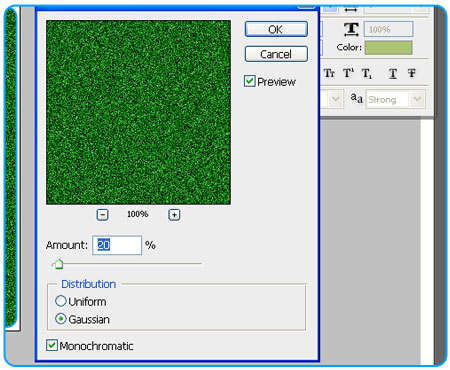Expand the dropdown left of the aa icon
The height and width of the screenshot is (370, 450).
coord(335,99)
